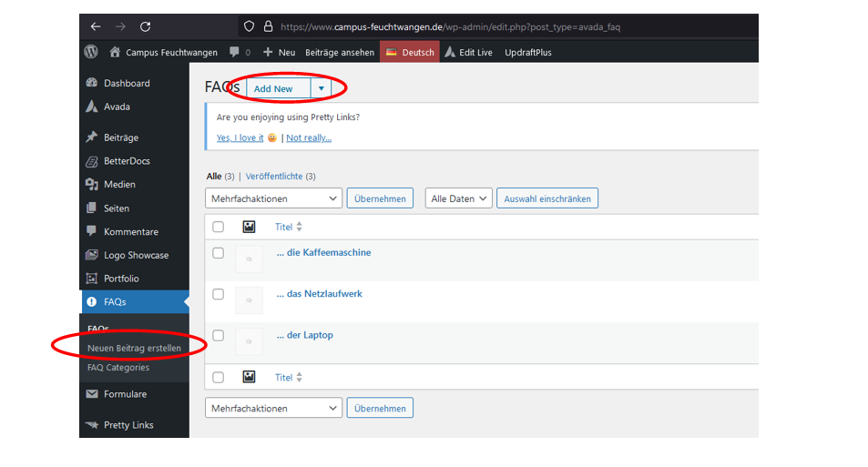Click the Formulare envelope icon

92,394
